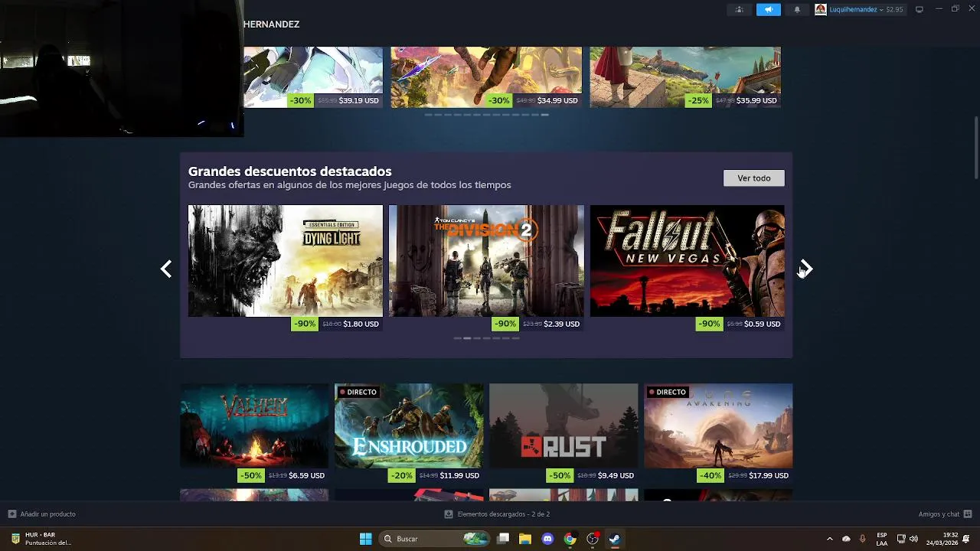
Task: Open the announcements megaphone button
Action: point(768,9)
